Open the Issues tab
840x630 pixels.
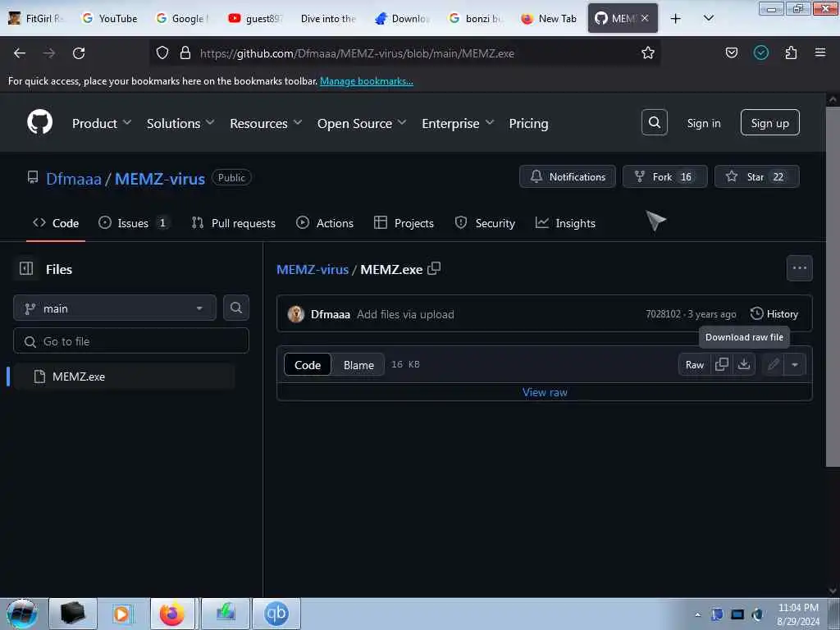(x=134, y=223)
